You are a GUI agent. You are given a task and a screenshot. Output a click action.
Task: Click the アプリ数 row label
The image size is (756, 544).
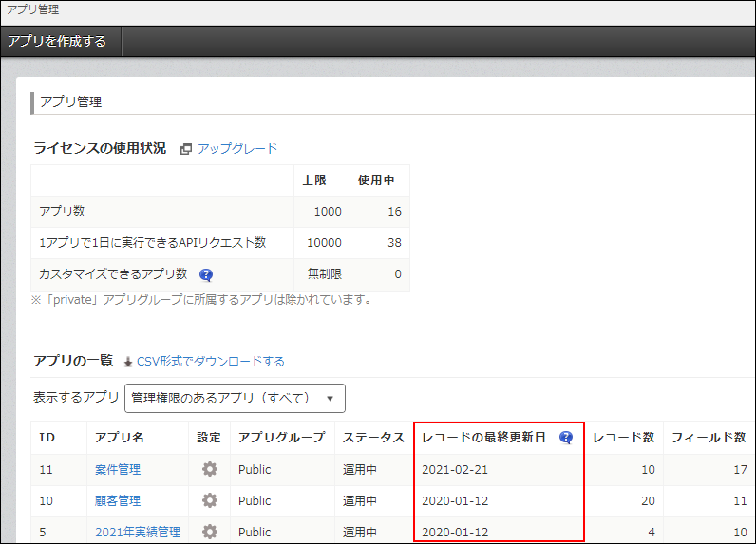pos(62,211)
